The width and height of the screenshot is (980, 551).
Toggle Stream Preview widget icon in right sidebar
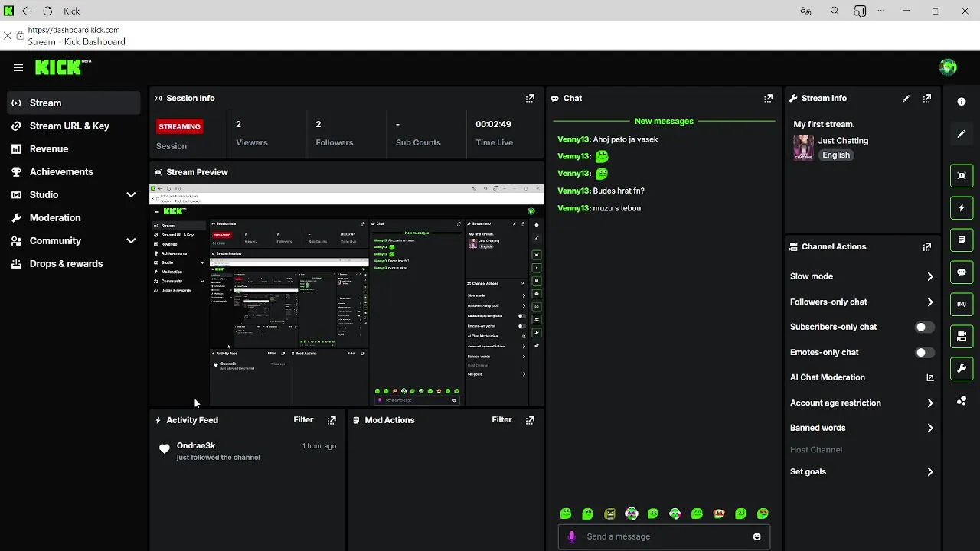tap(962, 175)
